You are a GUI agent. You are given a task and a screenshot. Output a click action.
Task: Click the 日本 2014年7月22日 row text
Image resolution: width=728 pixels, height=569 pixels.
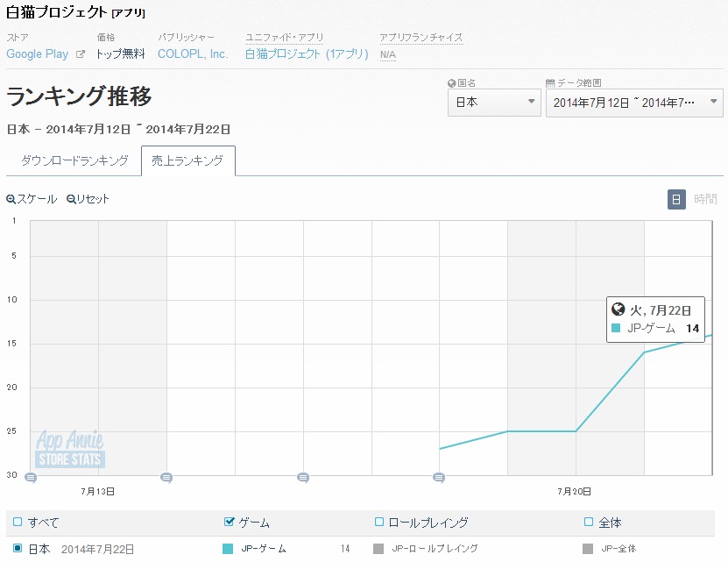click(81, 549)
